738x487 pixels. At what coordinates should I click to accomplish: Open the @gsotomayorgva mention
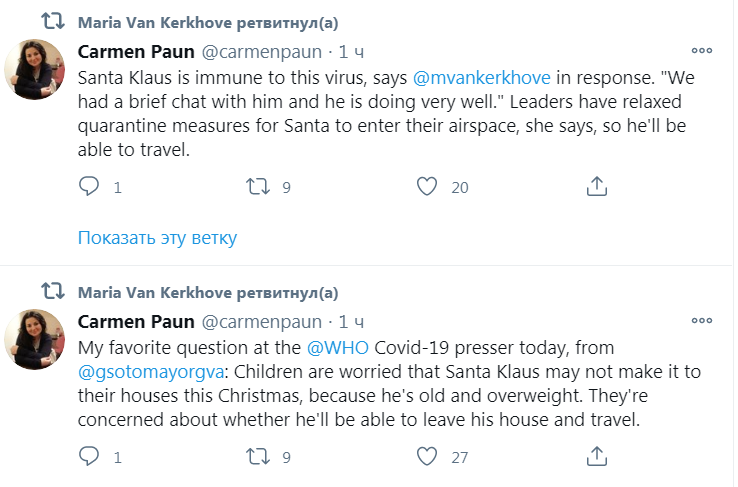click(141, 371)
